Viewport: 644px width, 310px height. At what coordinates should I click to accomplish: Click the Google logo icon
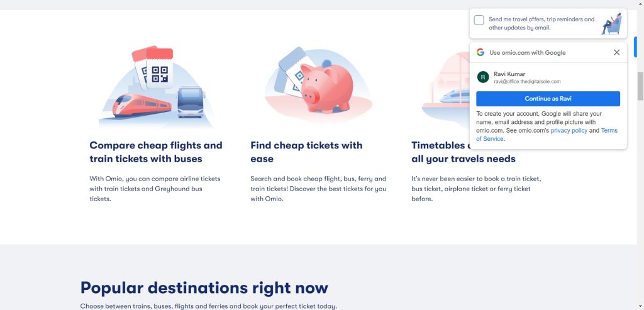pyautogui.click(x=480, y=53)
